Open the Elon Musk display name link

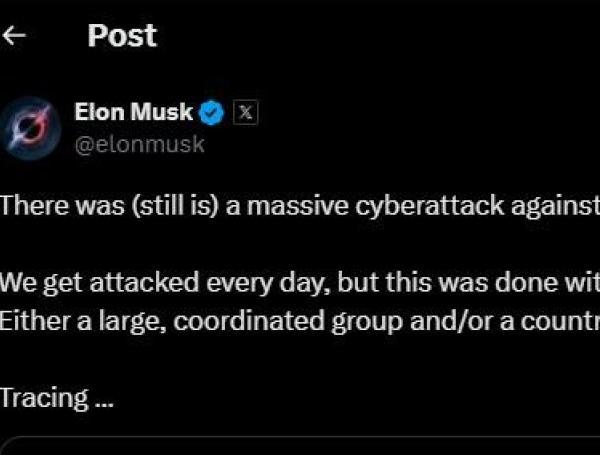click(134, 112)
